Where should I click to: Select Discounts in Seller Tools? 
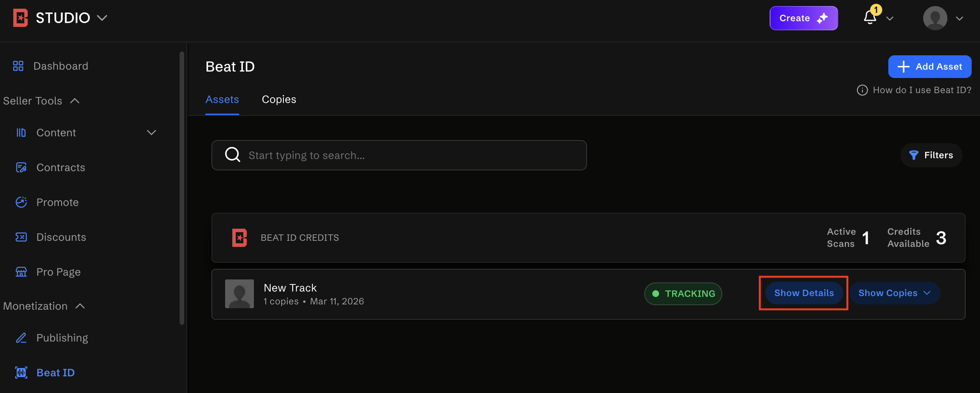61,237
